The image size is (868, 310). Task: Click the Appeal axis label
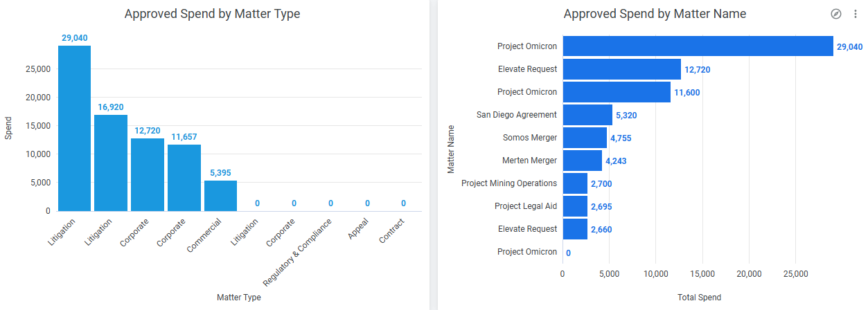pos(358,229)
